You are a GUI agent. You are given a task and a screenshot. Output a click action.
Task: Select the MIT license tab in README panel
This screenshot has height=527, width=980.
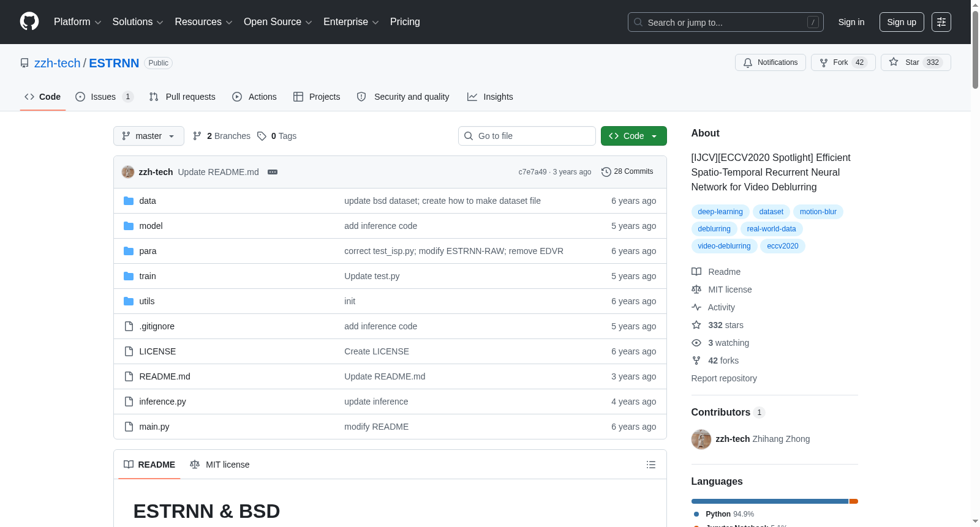point(220,465)
